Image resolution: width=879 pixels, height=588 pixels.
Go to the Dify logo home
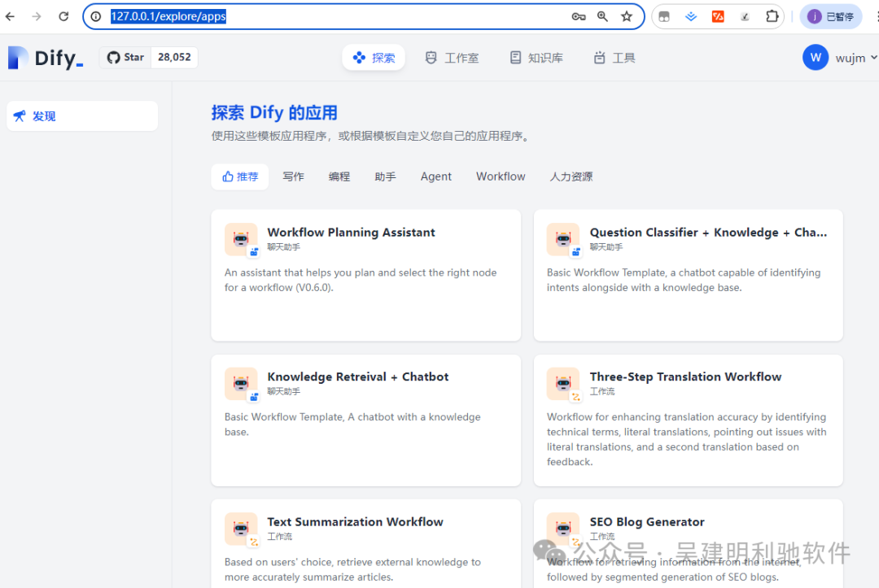tap(46, 58)
